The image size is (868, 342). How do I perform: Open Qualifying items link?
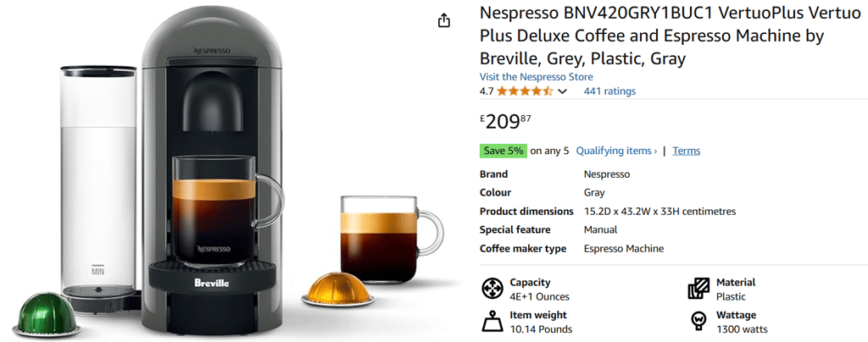[617, 151]
